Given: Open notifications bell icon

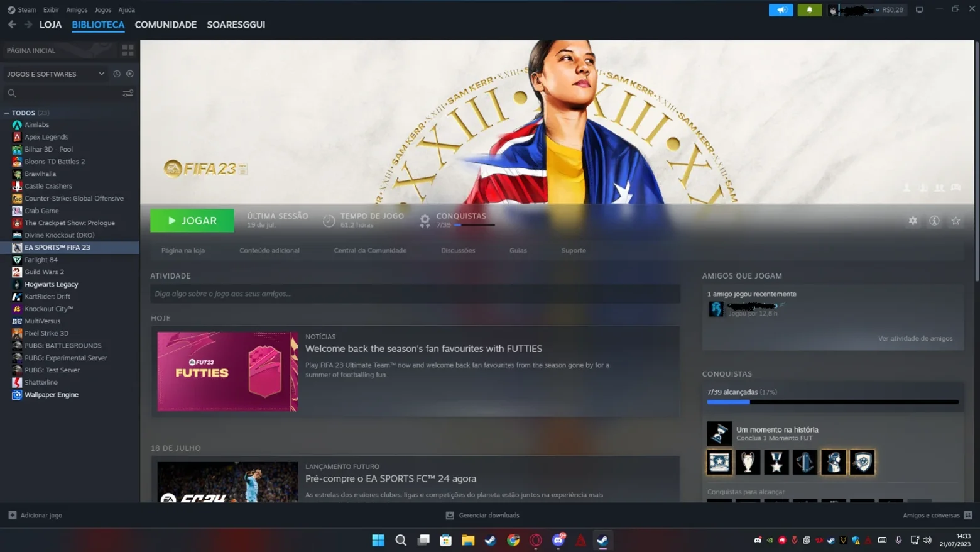Looking at the screenshot, I should coord(809,10).
